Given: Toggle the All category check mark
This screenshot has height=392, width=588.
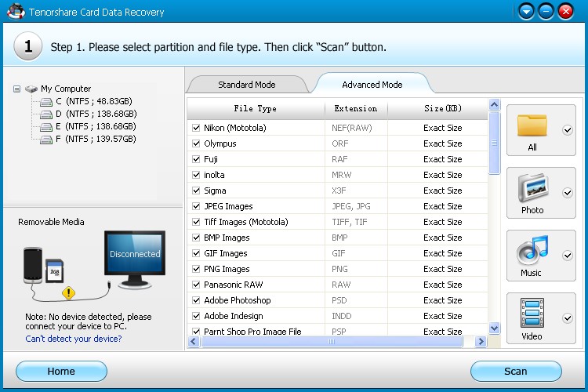Looking at the screenshot, I should click(568, 130).
